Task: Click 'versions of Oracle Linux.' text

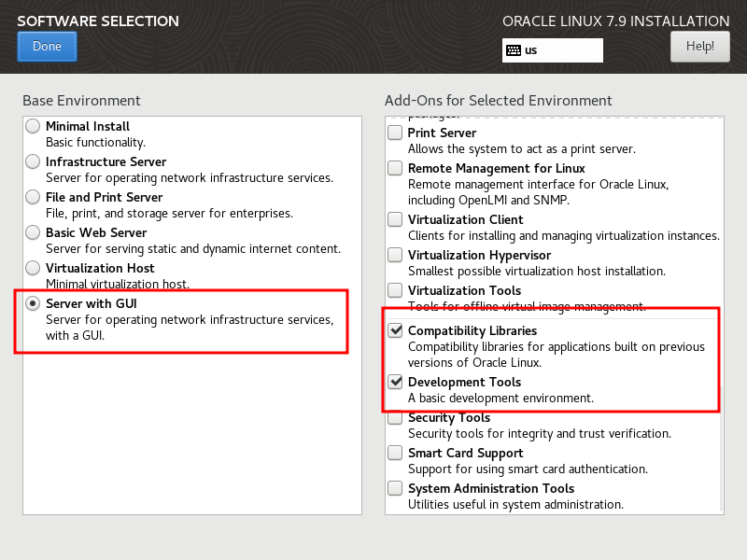Action: tap(475, 363)
